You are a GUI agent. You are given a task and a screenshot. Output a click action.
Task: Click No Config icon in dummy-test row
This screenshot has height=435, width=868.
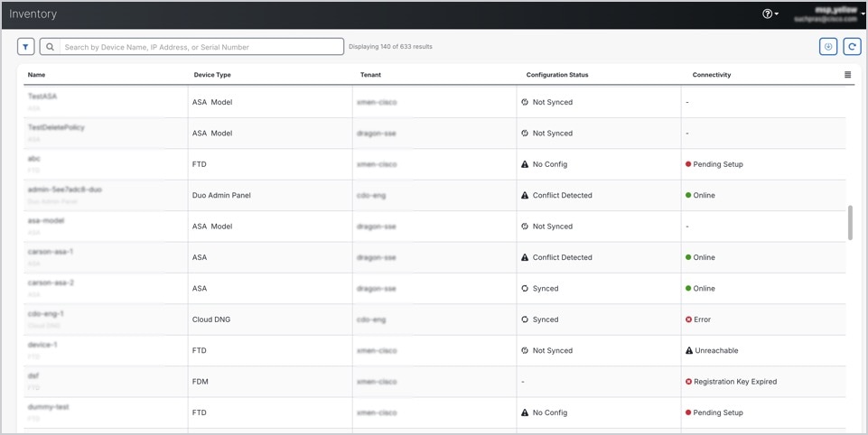point(525,412)
